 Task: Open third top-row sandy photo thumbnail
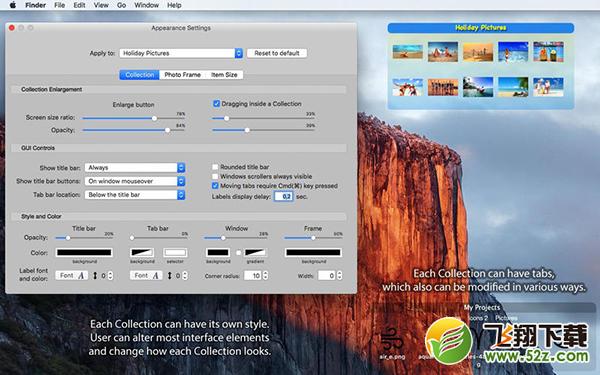point(478,52)
